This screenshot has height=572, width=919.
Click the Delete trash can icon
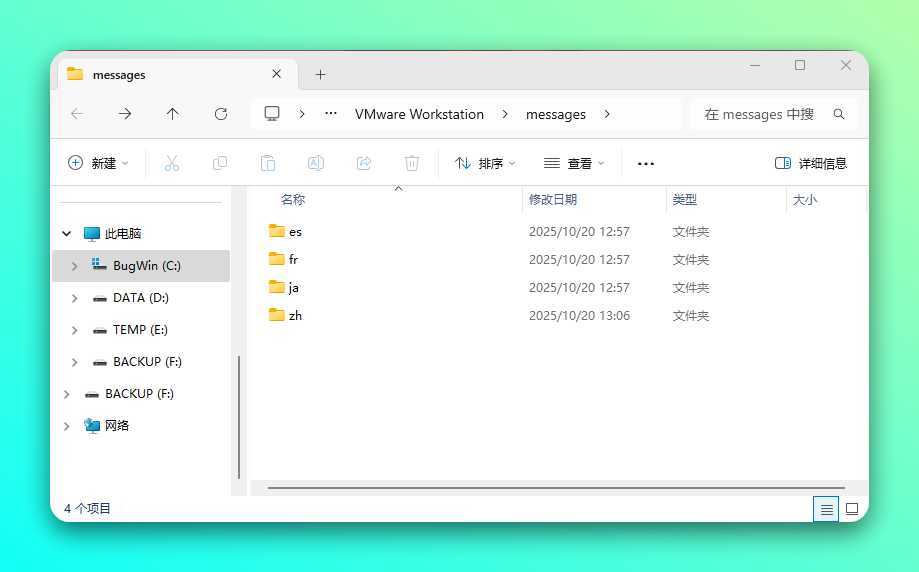click(x=412, y=163)
